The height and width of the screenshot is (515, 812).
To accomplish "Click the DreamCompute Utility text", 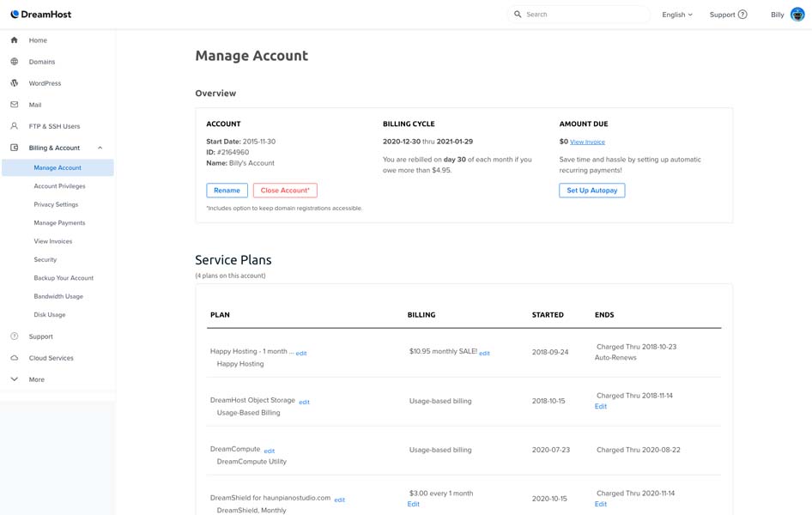I will [x=251, y=461].
